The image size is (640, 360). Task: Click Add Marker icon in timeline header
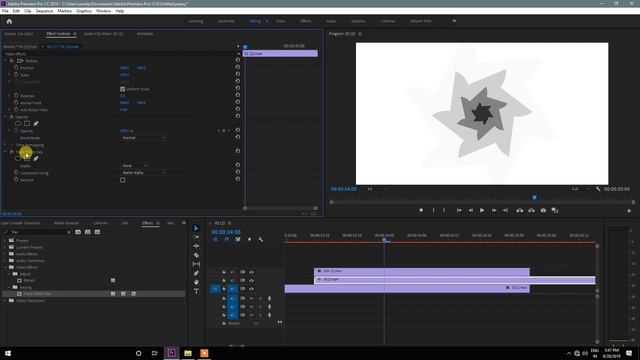point(249,239)
